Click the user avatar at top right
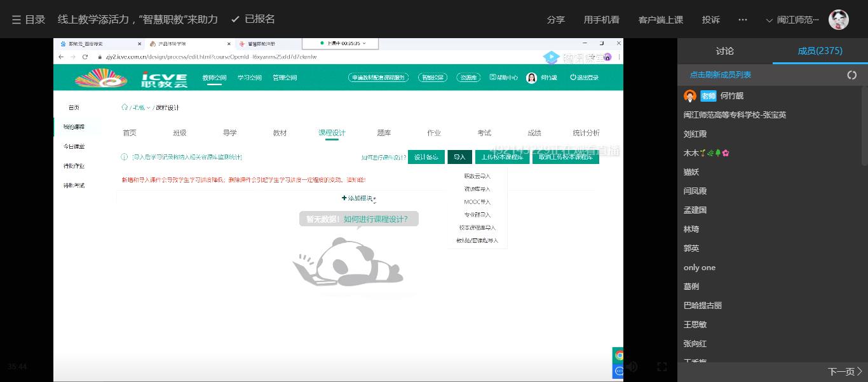 [839, 20]
